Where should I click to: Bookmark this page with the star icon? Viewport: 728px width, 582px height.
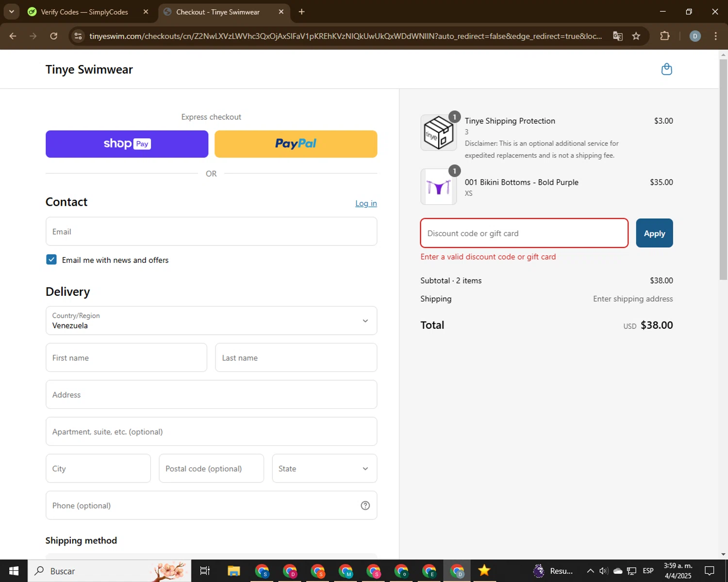coord(636,36)
